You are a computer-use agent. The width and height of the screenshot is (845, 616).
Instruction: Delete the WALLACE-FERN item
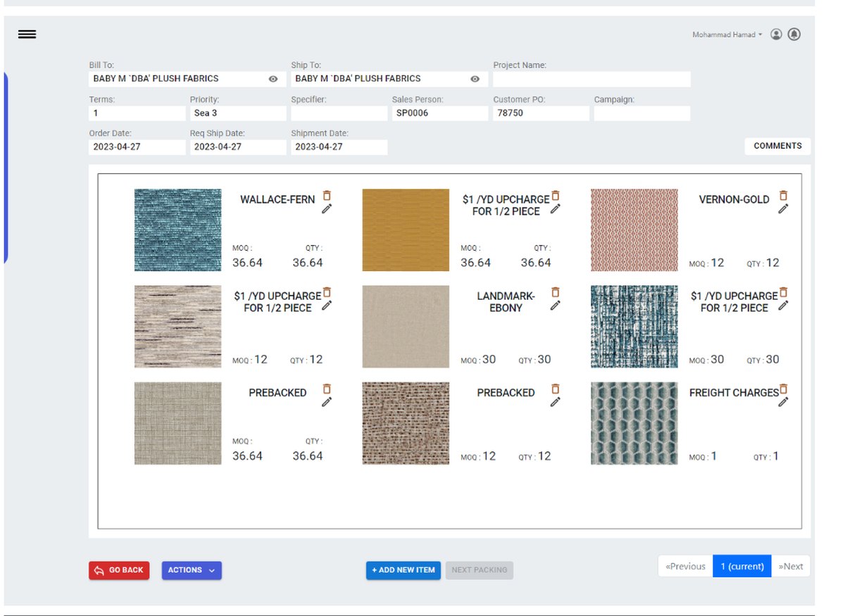[327, 196]
